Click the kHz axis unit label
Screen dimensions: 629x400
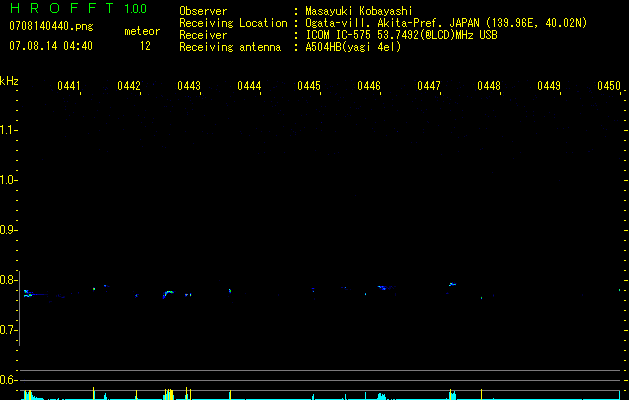click(x=9, y=81)
